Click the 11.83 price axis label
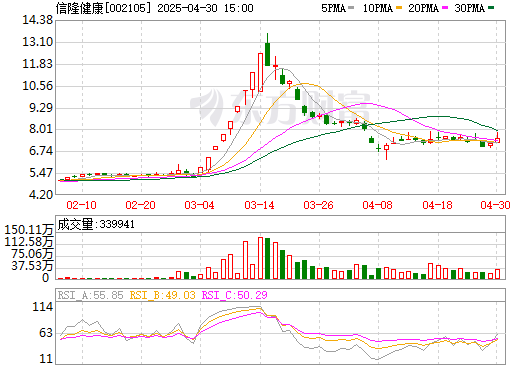This screenshot has width=520, height=365. (x=37, y=64)
